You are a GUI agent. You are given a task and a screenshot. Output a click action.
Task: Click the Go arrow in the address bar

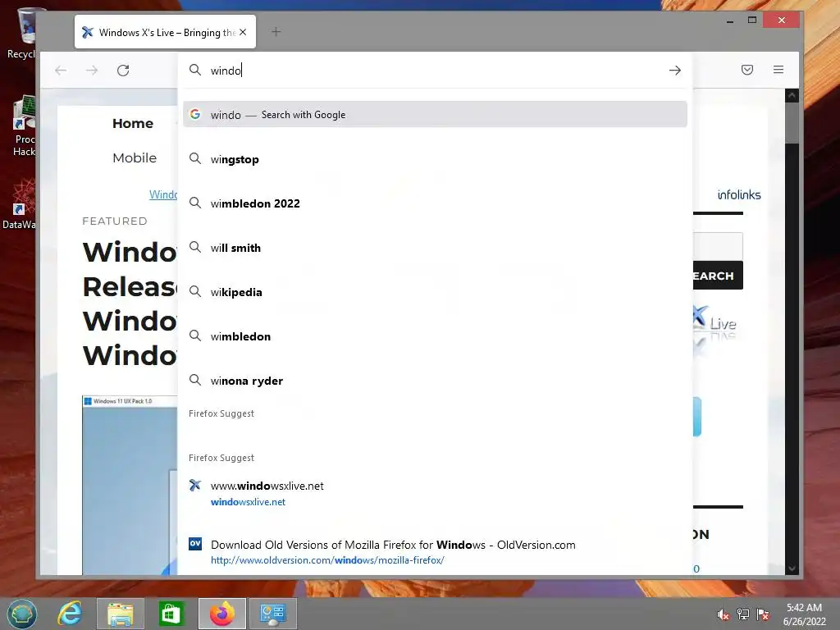coord(675,71)
